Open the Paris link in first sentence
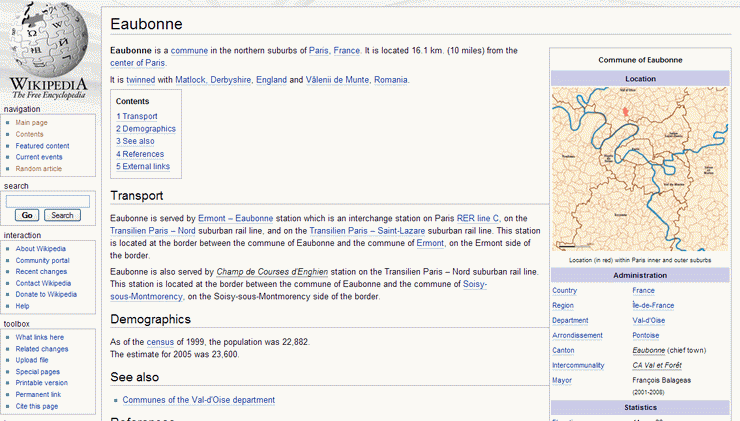Viewport: 740px width, 421px height. click(319, 51)
